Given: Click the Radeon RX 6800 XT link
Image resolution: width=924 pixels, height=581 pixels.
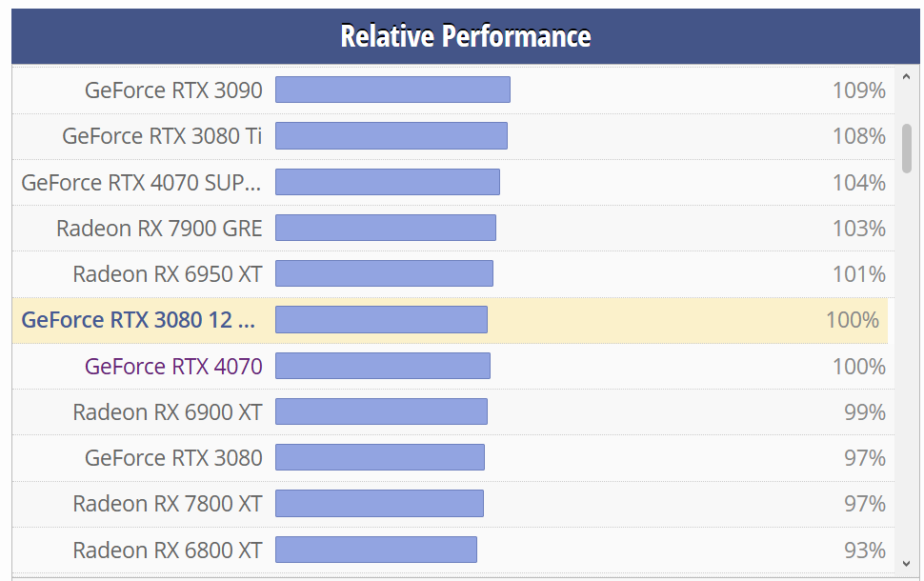Looking at the screenshot, I should (168, 550).
